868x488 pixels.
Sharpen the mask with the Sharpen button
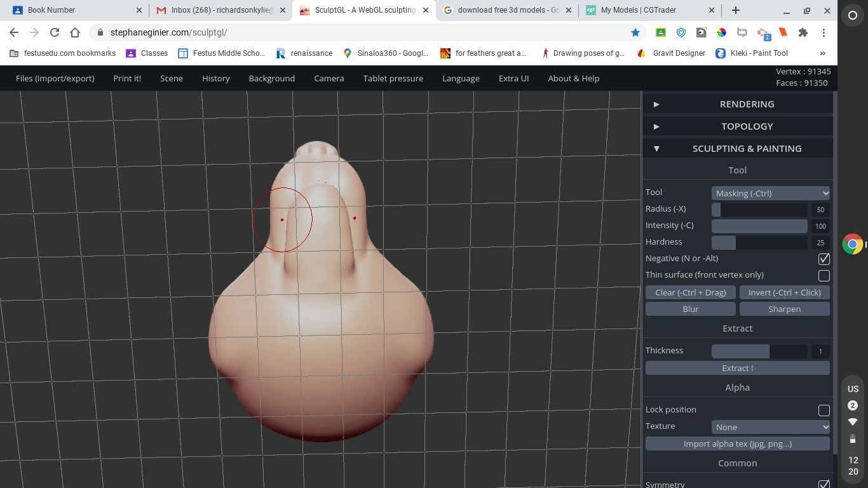(x=785, y=309)
